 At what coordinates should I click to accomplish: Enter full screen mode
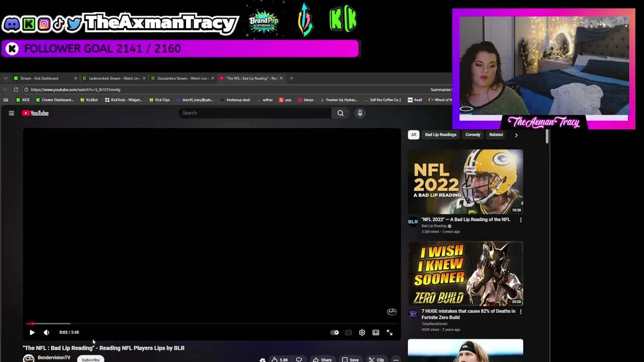(x=389, y=332)
